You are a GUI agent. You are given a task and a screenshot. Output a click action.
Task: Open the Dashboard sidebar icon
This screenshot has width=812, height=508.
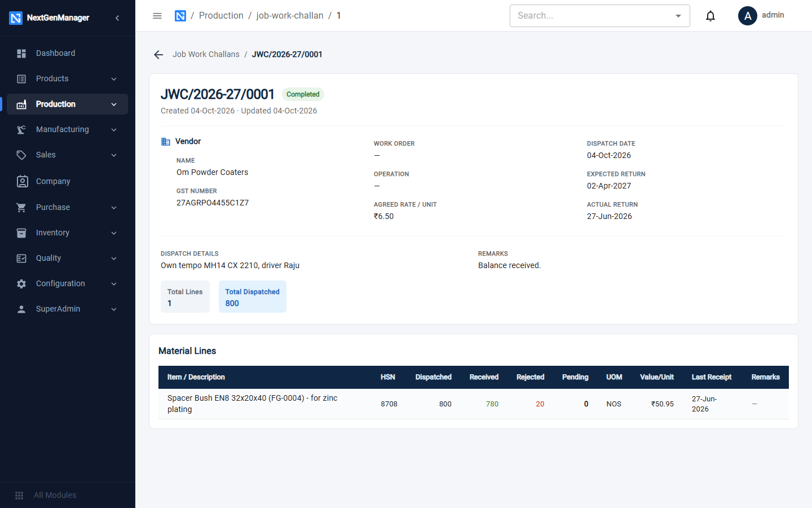(21, 53)
